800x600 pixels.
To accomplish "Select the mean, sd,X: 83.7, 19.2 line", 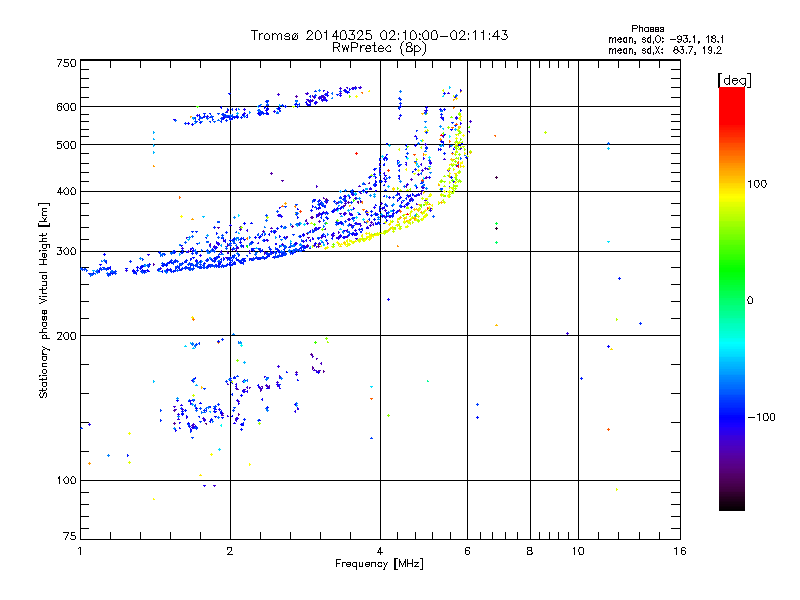I will click(665, 50).
